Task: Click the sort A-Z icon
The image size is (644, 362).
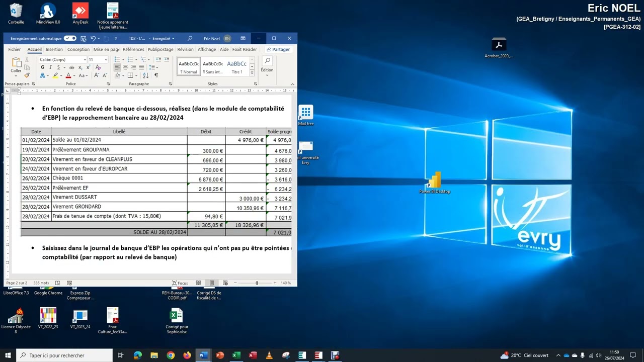Action: (146, 75)
